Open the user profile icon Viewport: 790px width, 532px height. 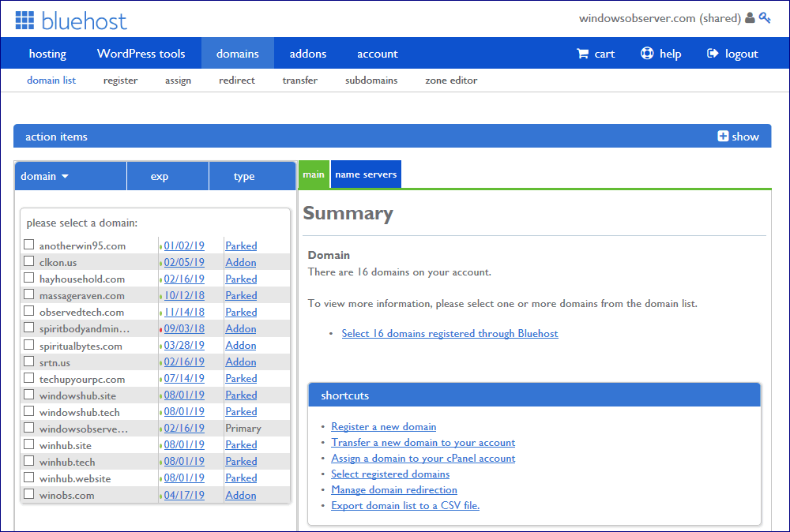click(750, 18)
